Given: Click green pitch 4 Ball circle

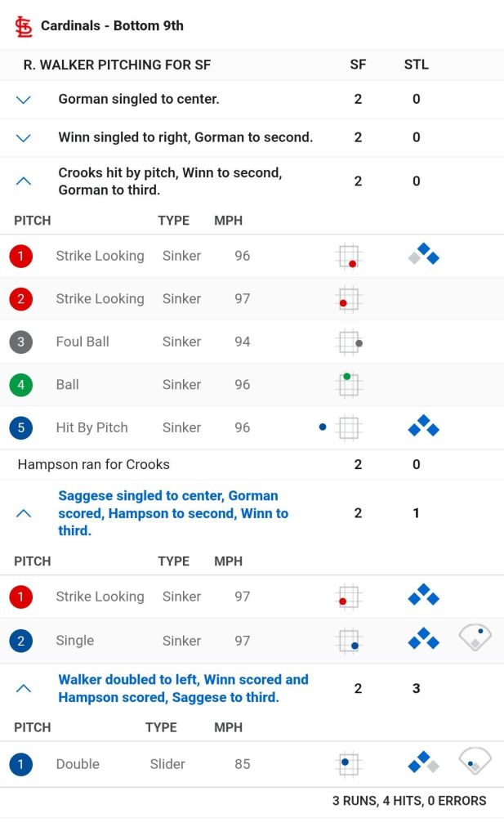Looking at the screenshot, I should tap(20, 385).
